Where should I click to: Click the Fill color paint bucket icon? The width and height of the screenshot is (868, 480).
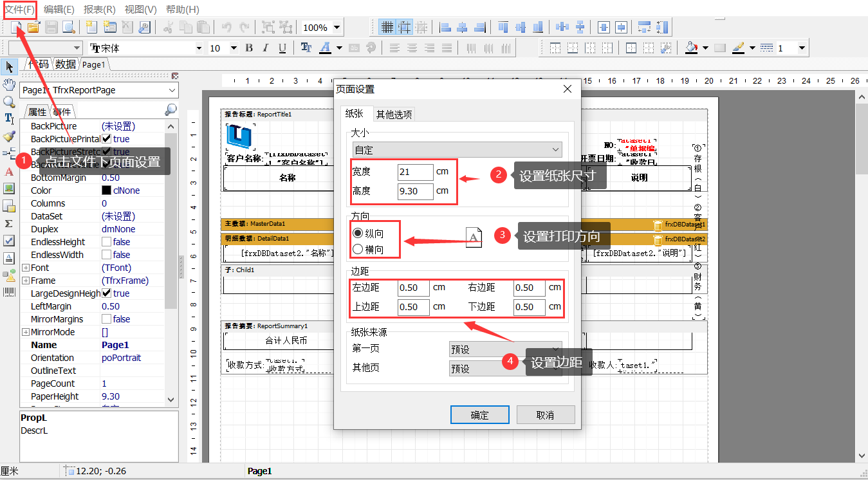click(x=692, y=48)
